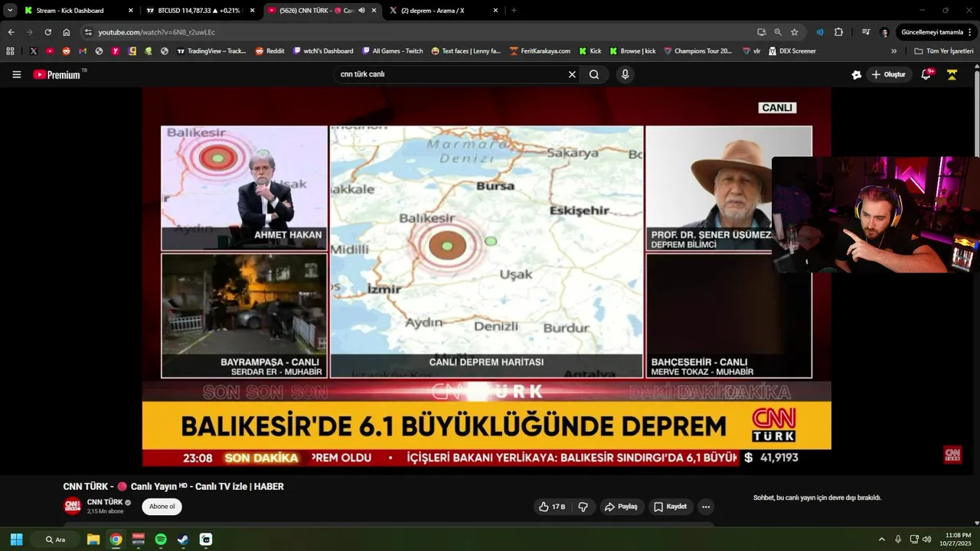Open Reddit bookmark
980x551 pixels.
[x=269, y=51]
